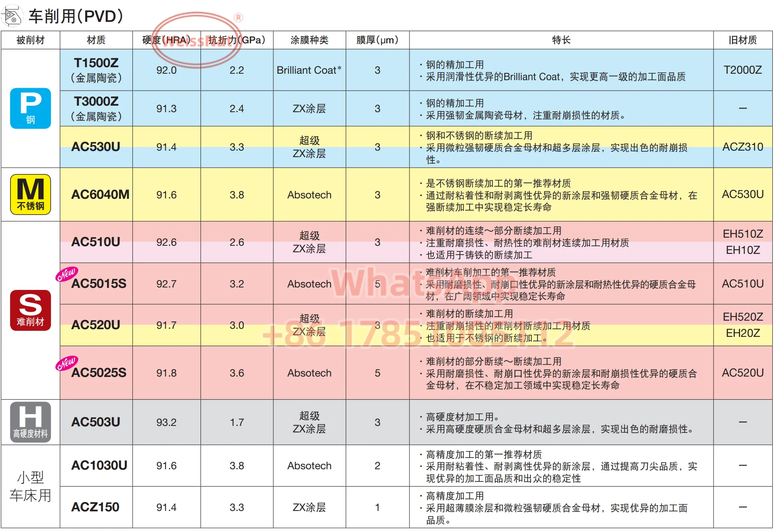This screenshot has height=532, width=778.
Task: Click the 是不锈钢断续加工的第一推荐材质 text
Action: 499,183
